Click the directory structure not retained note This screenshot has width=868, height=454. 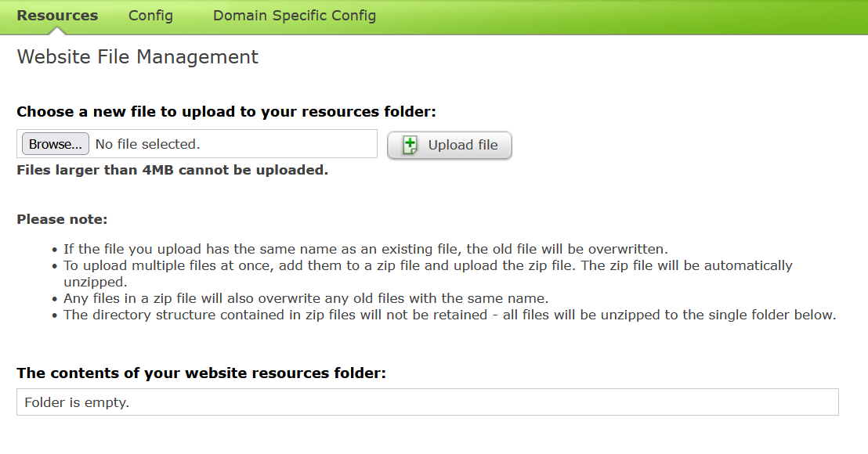point(450,315)
